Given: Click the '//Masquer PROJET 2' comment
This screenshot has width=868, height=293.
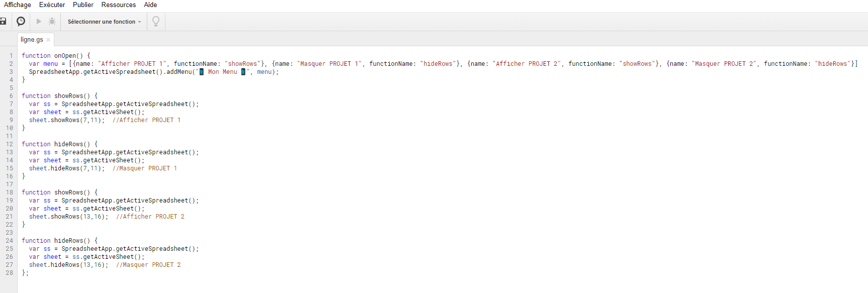Looking at the screenshot, I should click(x=148, y=265).
